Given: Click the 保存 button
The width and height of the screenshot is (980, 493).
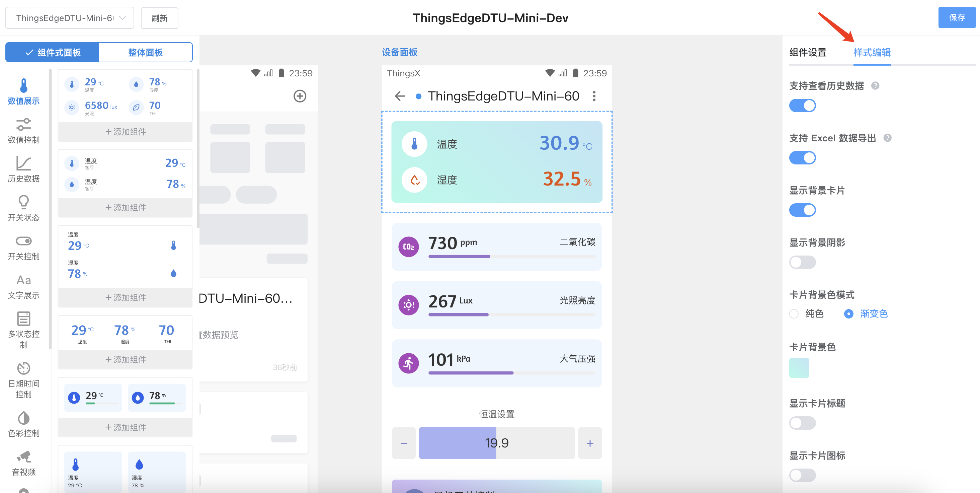Looking at the screenshot, I should [957, 17].
